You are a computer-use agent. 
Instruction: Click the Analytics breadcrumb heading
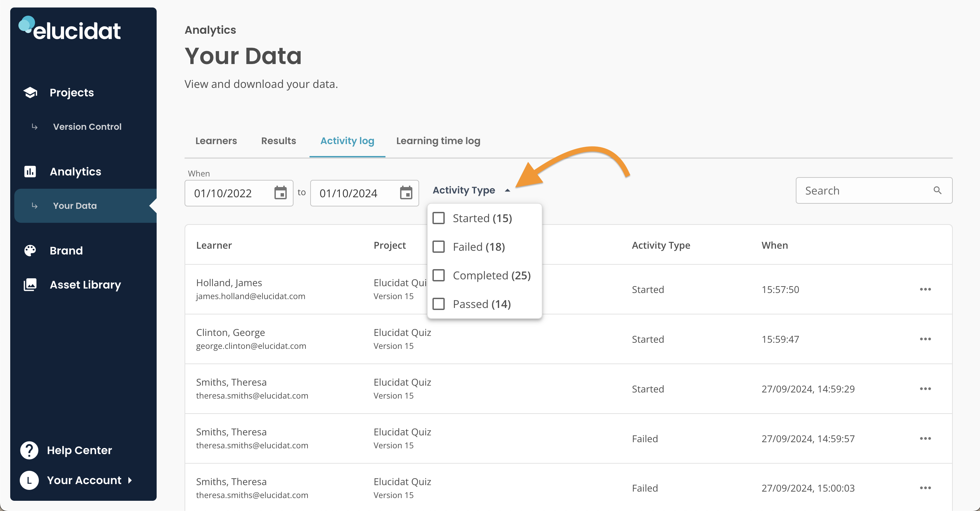click(x=210, y=30)
